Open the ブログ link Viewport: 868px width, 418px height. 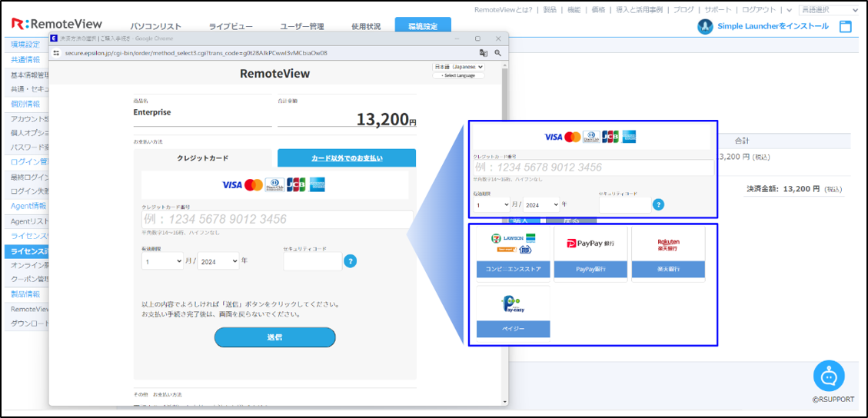(x=683, y=10)
